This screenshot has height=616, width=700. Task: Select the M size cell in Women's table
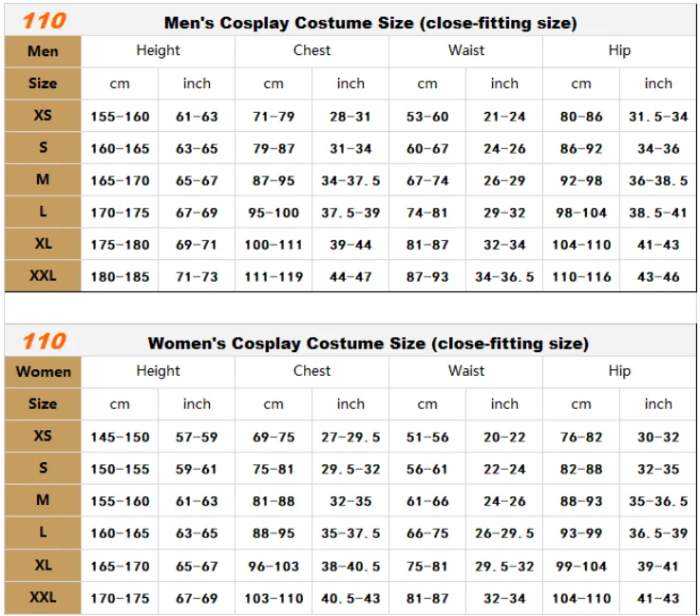coord(43,500)
